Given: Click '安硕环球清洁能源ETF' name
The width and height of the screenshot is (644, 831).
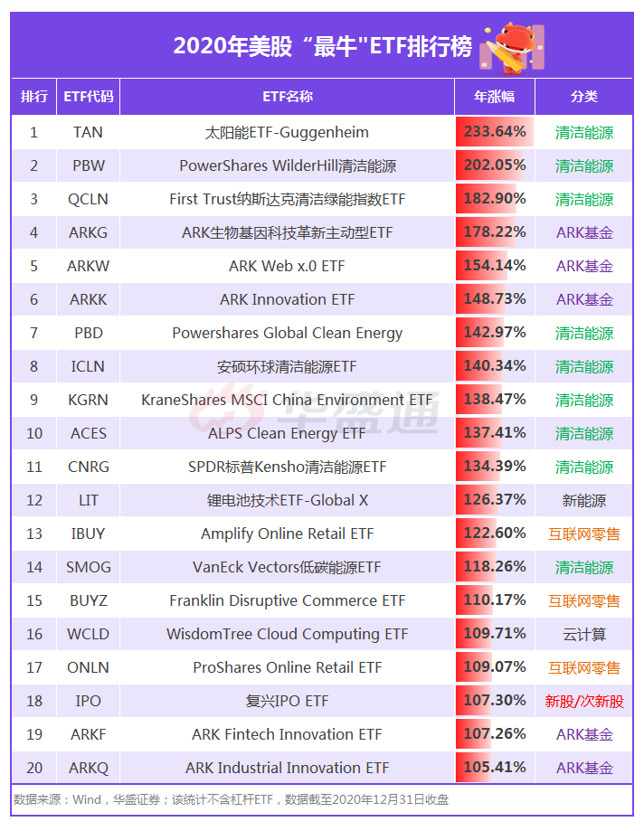Looking at the screenshot, I should coord(287,366).
